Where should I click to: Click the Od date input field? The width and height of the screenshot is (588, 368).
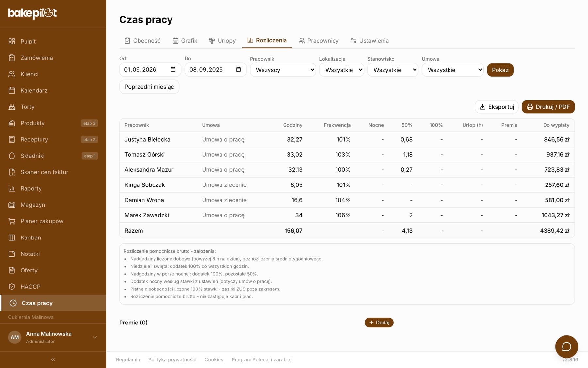pyautogui.click(x=150, y=69)
